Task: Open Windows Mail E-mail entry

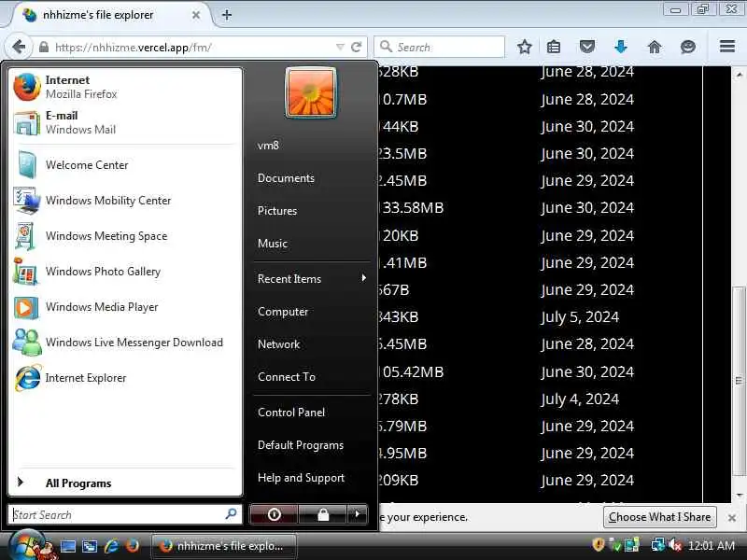Action: tap(125, 122)
